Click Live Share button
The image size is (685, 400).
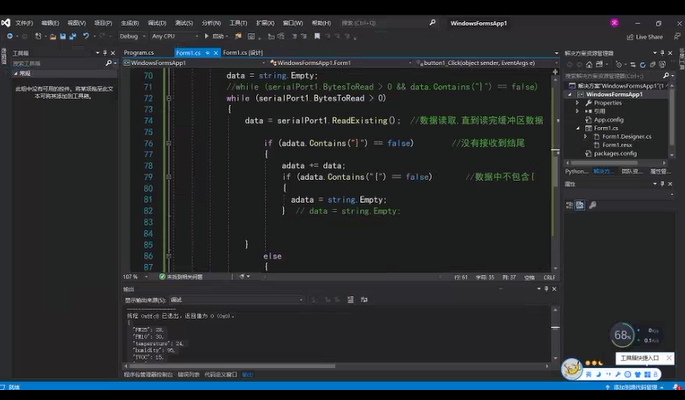[645, 37]
